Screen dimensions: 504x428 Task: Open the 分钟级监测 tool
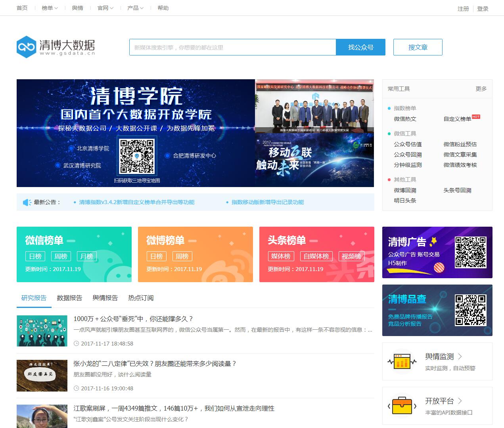(408, 165)
